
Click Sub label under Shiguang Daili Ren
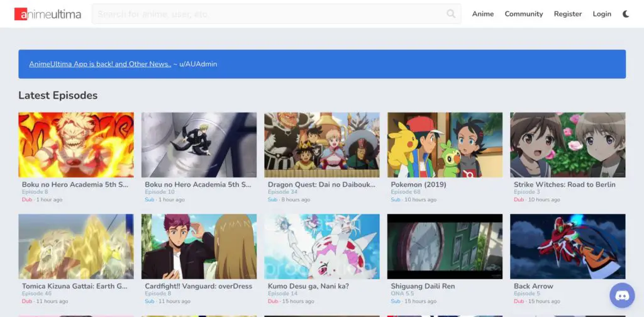tap(396, 301)
